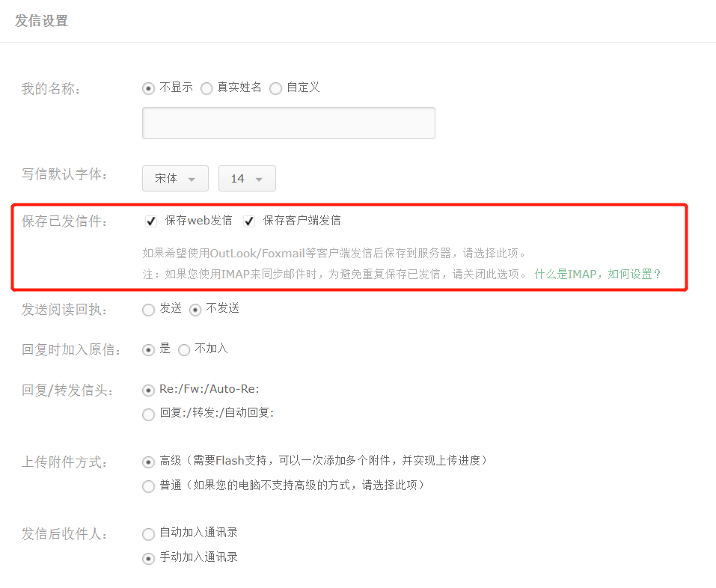This screenshot has height=588, width=716.
Task: Select the Re:/Fw:/Auto-Re: header option
Action: 148,391
